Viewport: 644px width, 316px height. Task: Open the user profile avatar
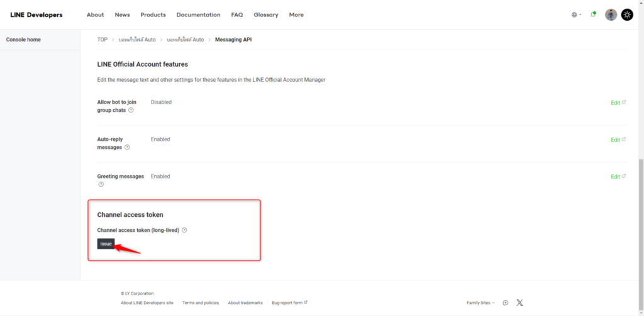611,14
